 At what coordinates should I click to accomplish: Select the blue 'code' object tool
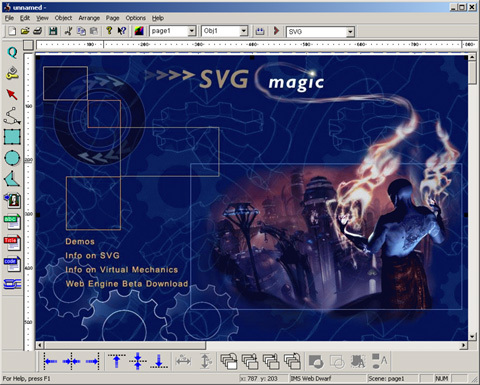pos(12,263)
